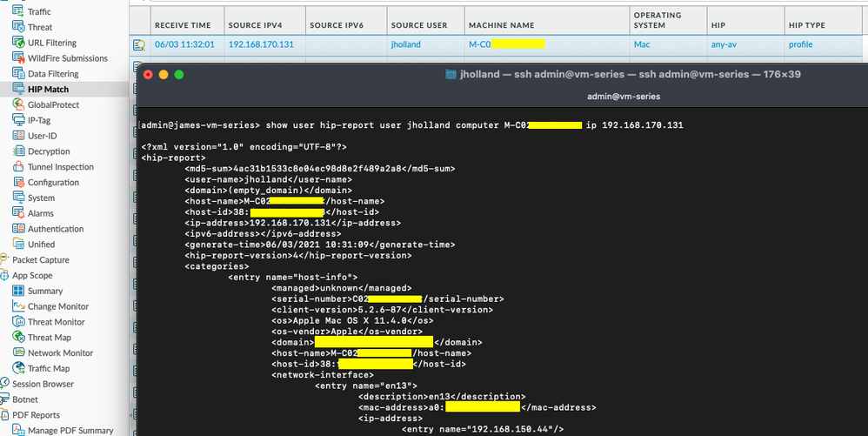Expand the PDF Reports section
868x436 pixels.
(x=5, y=415)
